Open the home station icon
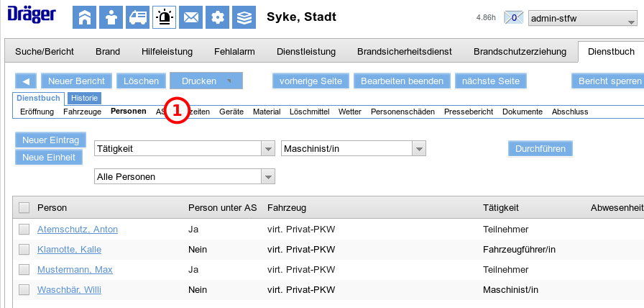Image resolution: width=644 pixels, height=308 pixels. click(x=84, y=17)
